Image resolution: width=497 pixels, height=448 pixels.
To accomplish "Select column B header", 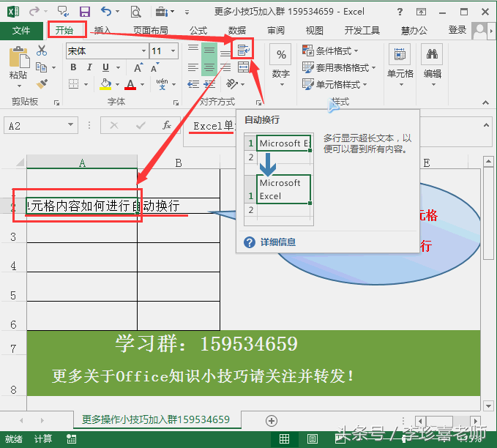I will (179, 163).
